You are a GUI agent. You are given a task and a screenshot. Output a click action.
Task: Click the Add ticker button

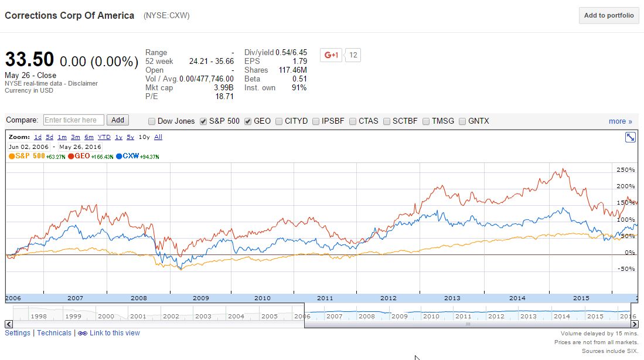[117, 120]
